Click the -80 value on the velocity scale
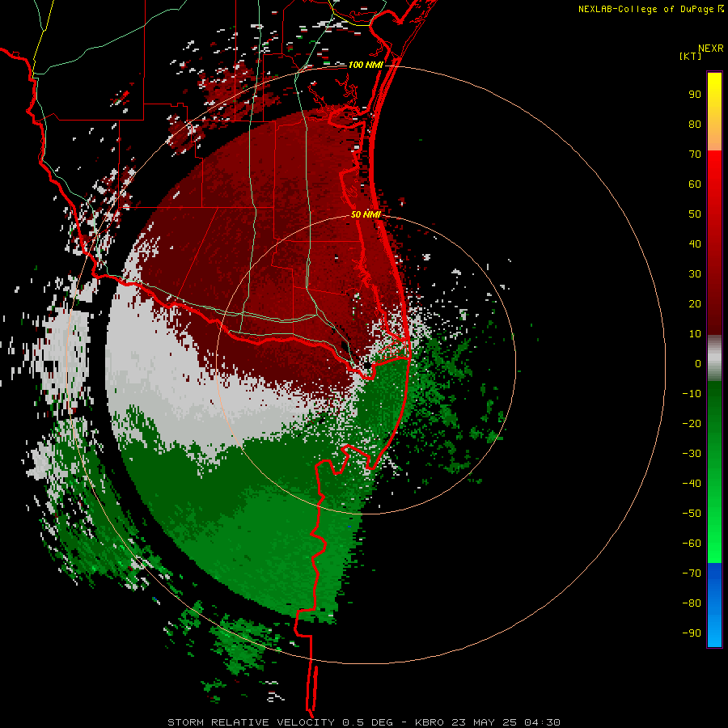The image size is (728, 728). click(692, 603)
